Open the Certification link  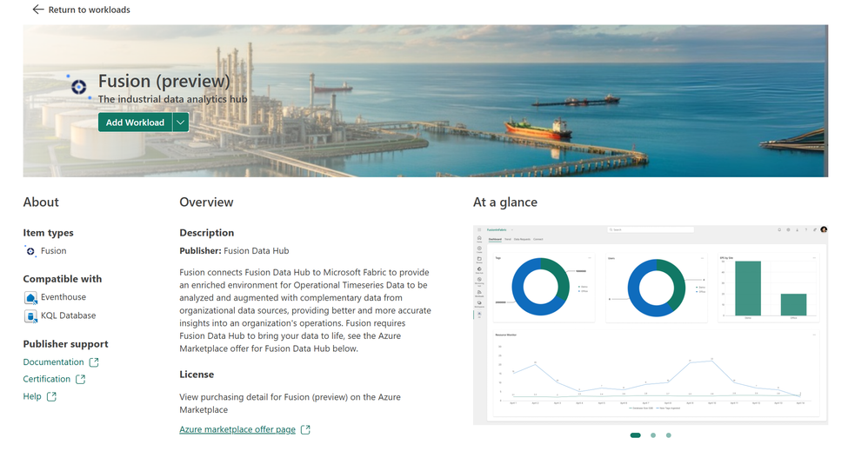(46, 379)
